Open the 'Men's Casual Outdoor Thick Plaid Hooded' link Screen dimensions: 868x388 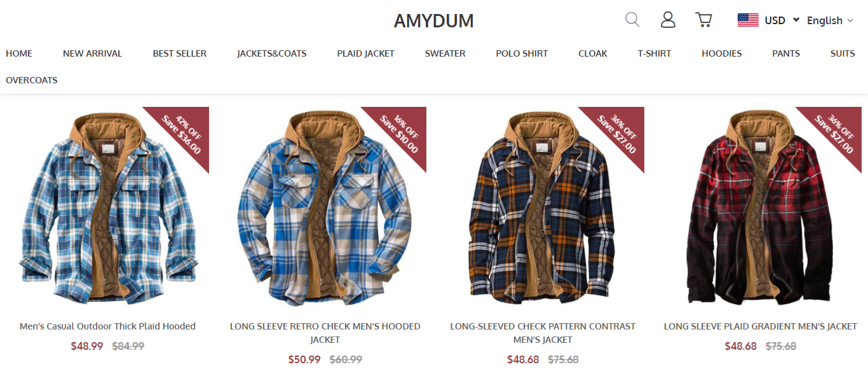tap(107, 326)
